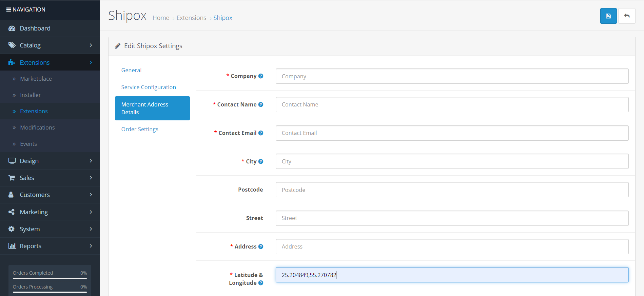
Task: Click the Street field label
Action: (x=254, y=218)
